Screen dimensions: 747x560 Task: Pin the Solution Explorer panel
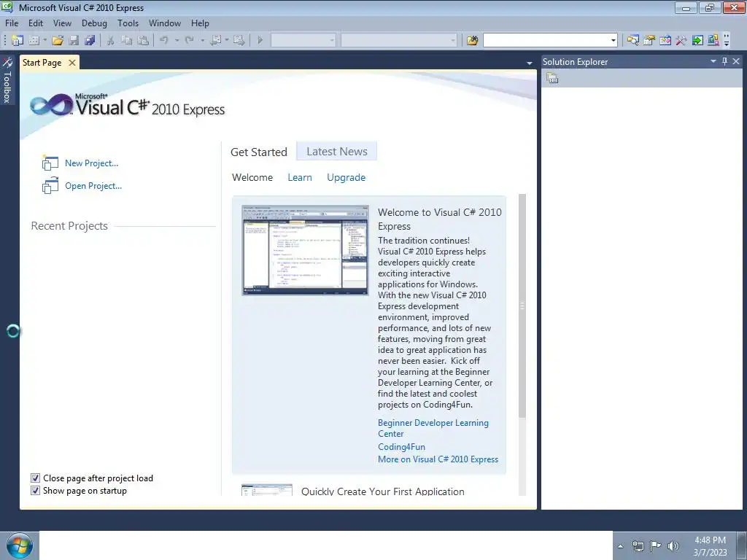[724, 61]
